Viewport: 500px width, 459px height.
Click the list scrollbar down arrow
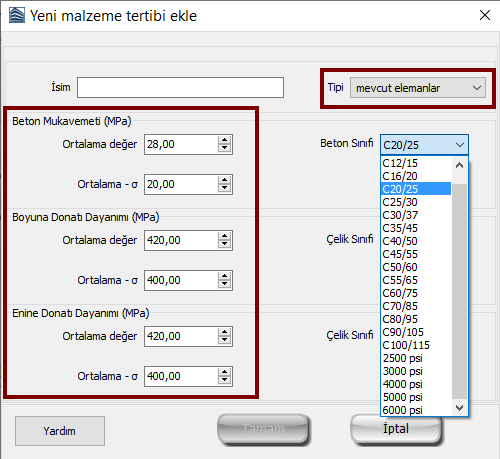point(460,408)
